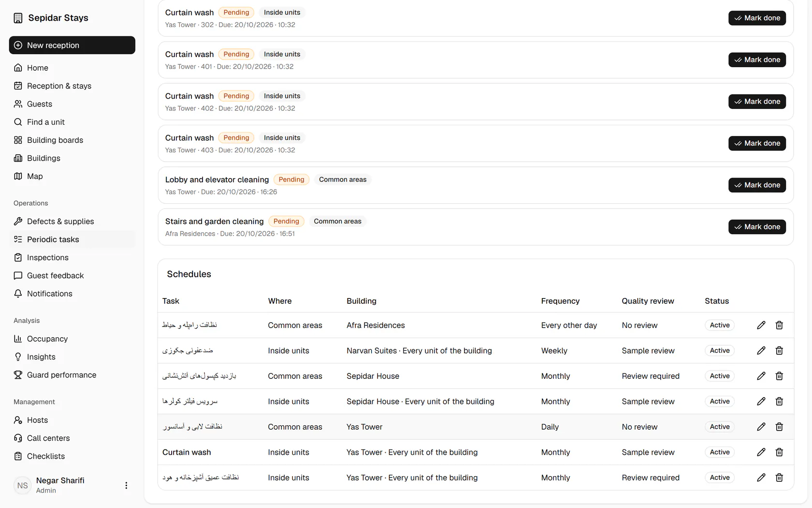Screen dimensions: 812x508
Task: Click the Pending badge on Lobby and elevator cleaning
Action: click(291, 179)
